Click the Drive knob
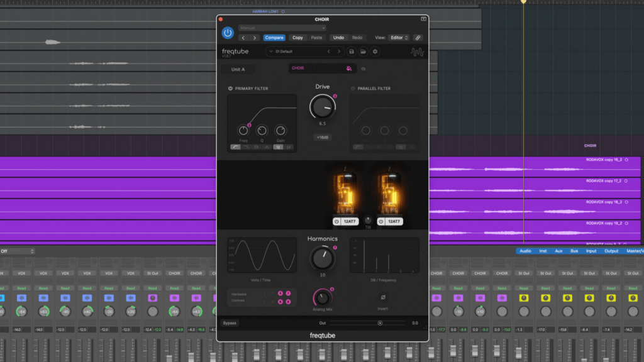Viewport: 644px width, 362px height. pyautogui.click(x=323, y=107)
